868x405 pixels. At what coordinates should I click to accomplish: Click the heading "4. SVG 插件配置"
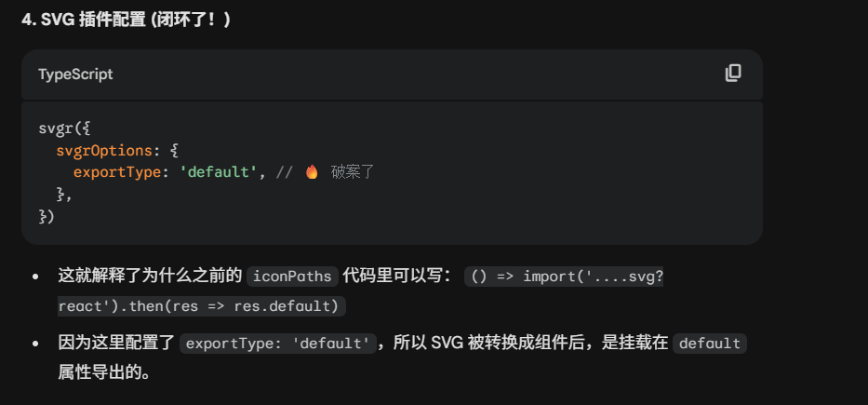coord(126,20)
